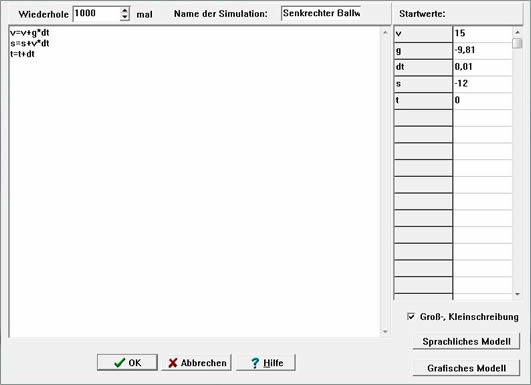Click the first empty name cell below t
This screenshot has height=385, width=531.
[423, 117]
